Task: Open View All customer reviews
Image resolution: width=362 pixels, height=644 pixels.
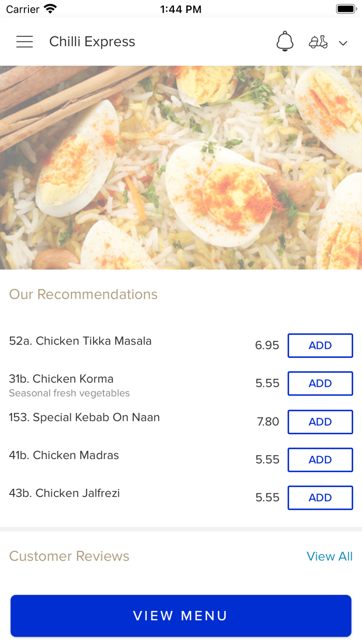Action: (x=329, y=557)
